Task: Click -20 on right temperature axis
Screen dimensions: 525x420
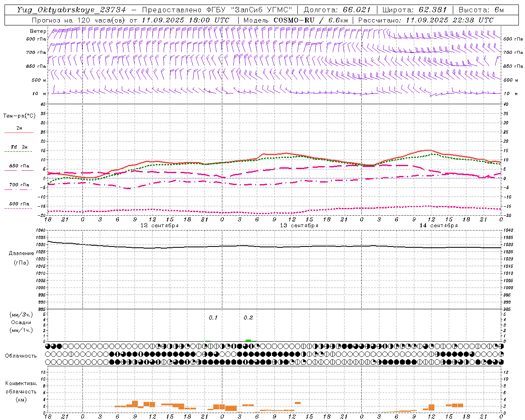Action: (507, 215)
